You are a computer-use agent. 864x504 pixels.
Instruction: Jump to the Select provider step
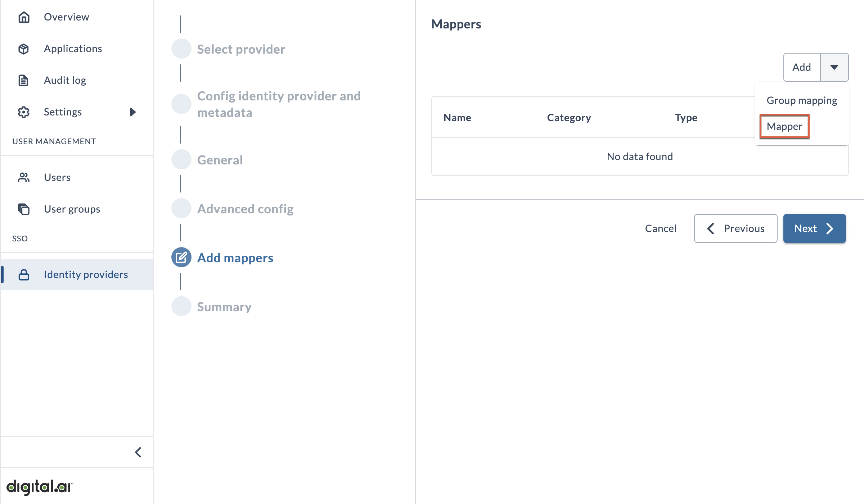(241, 49)
